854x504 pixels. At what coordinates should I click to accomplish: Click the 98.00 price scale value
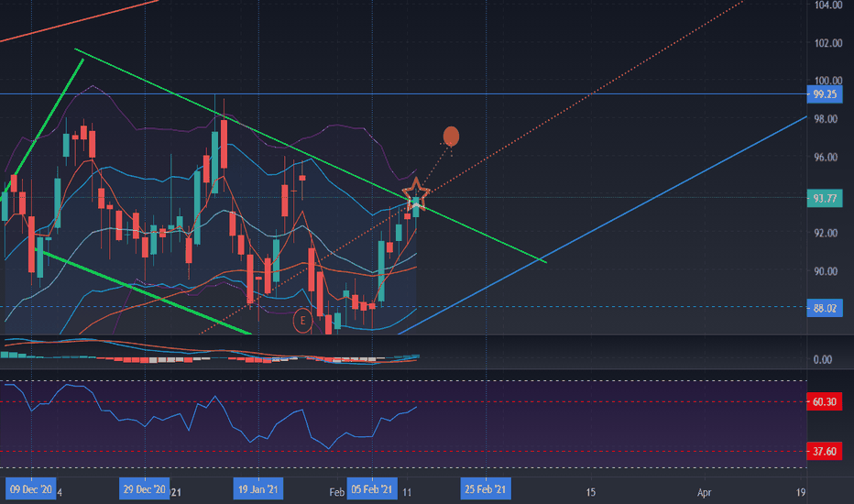pos(826,119)
